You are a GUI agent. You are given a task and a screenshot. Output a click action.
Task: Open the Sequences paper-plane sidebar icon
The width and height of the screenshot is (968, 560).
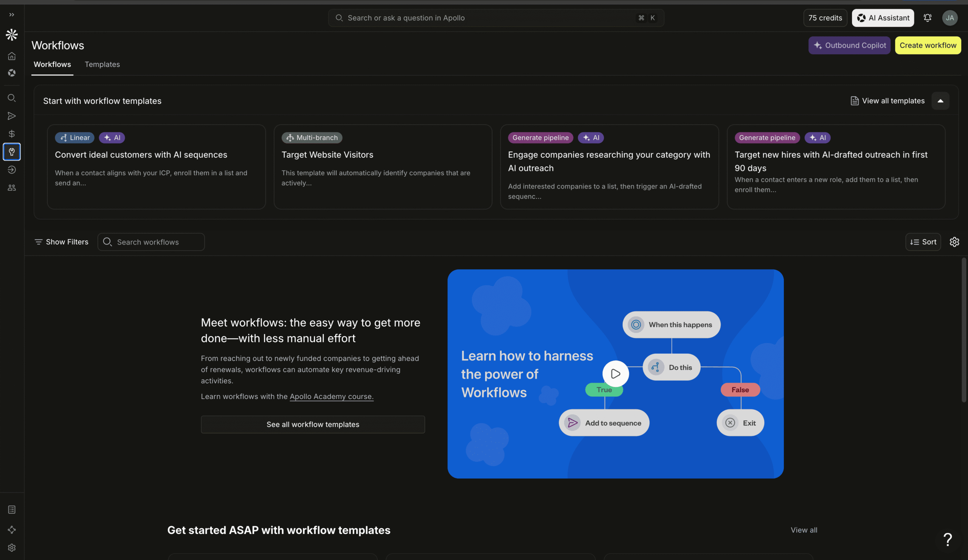tap(12, 116)
